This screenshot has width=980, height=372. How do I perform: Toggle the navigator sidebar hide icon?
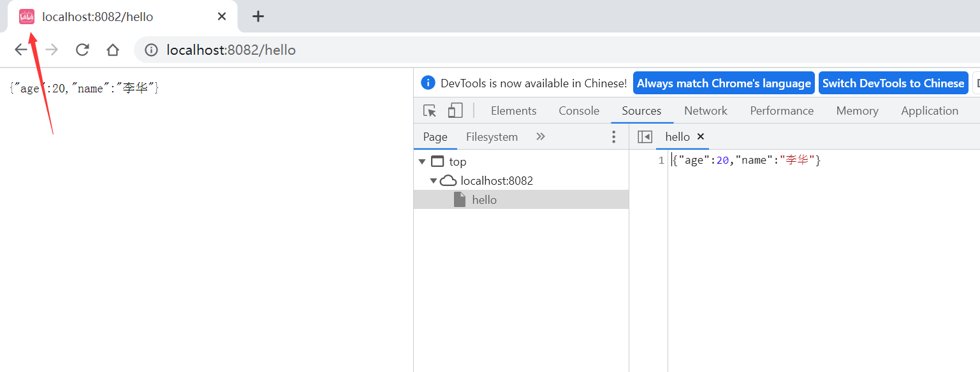pos(645,137)
